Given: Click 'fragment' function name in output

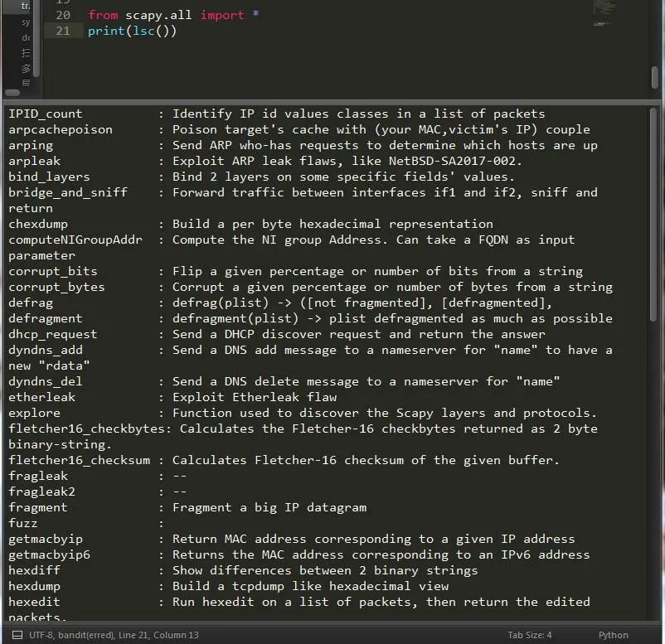Looking at the screenshot, I should point(38,507).
